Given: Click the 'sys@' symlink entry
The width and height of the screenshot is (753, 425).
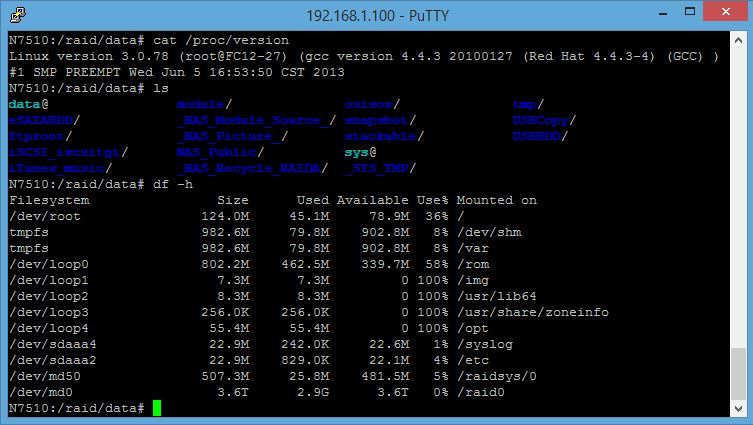Looking at the screenshot, I should [x=360, y=152].
